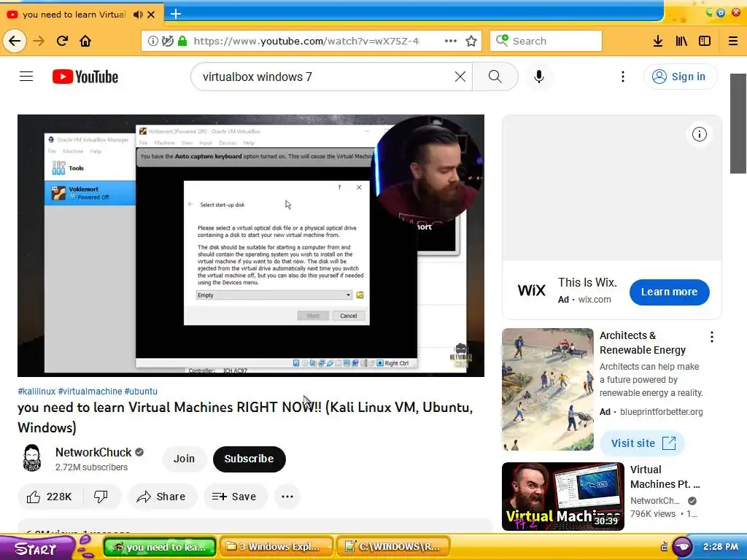
Task: Open NetworkChuck channel avatar
Action: click(32, 458)
